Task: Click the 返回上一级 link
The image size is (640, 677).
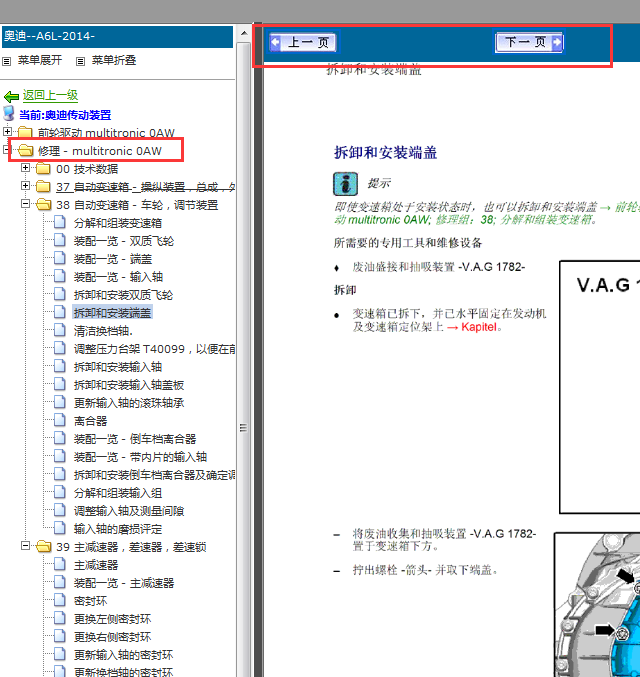Action: tap(50, 95)
